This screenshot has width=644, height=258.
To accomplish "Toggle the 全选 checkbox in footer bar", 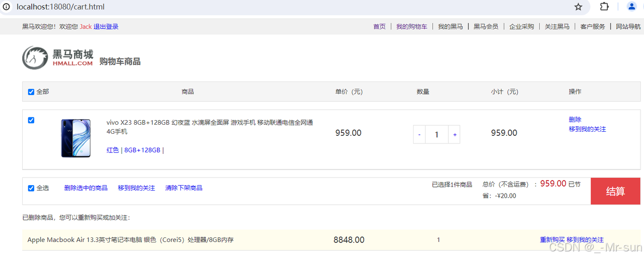I will click(x=31, y=188).
